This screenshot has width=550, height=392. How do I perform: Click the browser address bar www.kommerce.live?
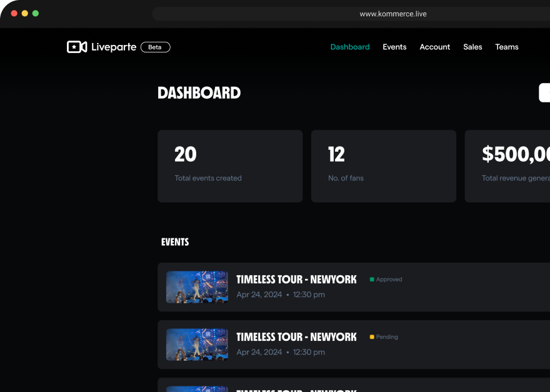tap(393, 14)
